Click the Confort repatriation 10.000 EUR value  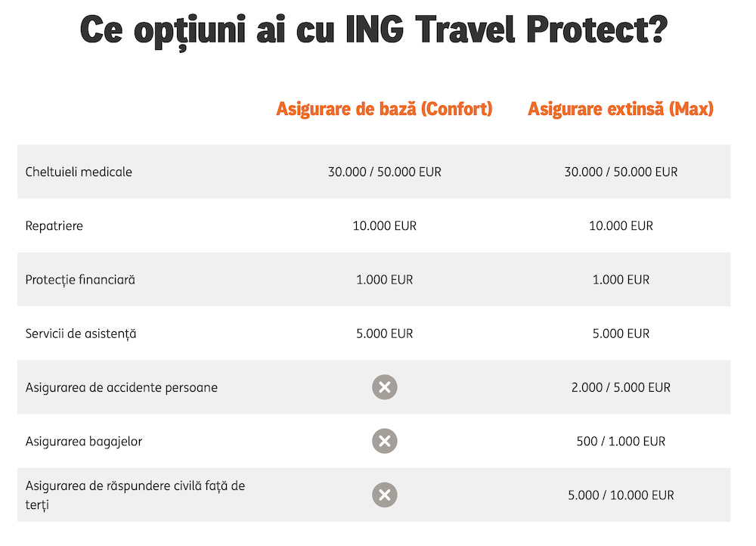point(384,225)
